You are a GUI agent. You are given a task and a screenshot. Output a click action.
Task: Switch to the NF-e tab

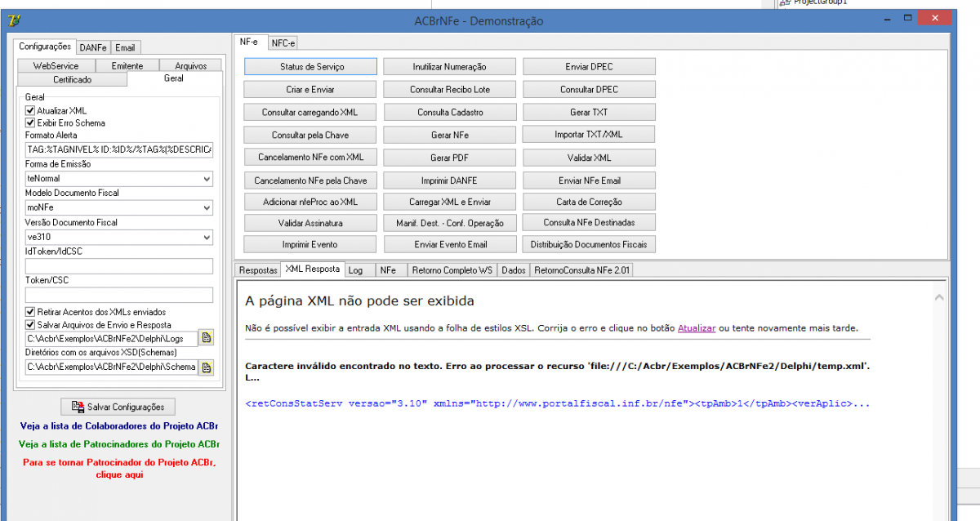pos(248,41)
